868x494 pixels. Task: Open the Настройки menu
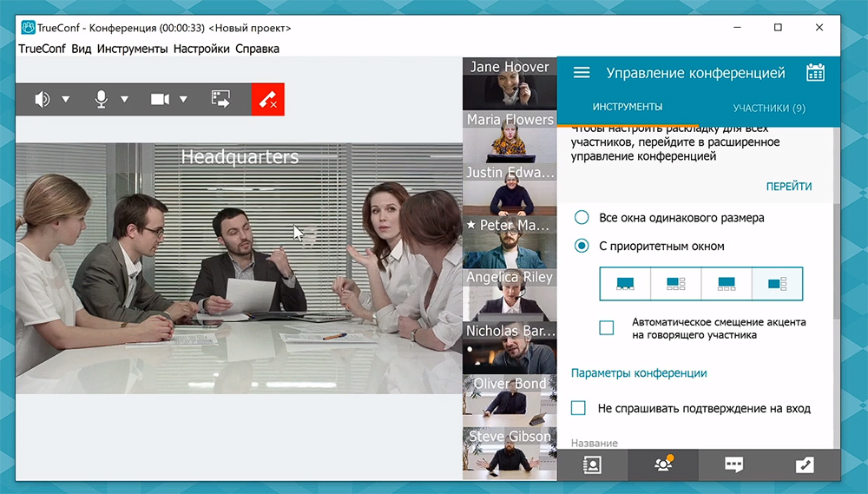pyautogui.click(x=201, y=49)
